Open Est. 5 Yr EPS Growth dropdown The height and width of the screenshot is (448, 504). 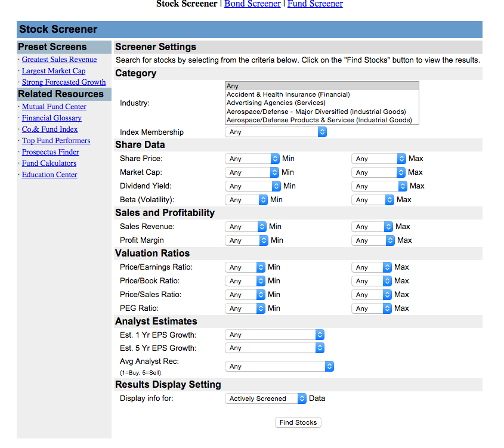(x=274, y=348)
